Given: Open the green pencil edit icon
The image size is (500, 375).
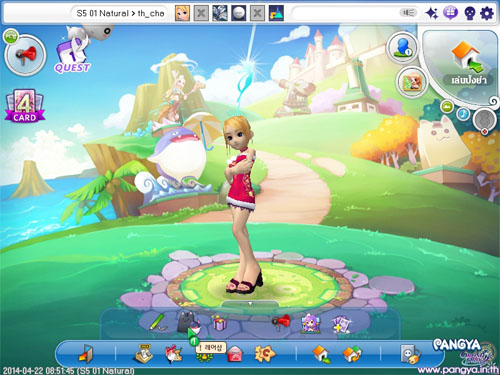Looking at the screenshot, I should [x=157, y=322].
